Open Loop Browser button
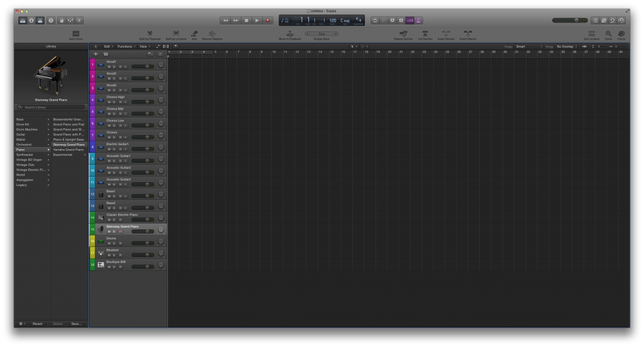The image size is (644, 347). (x=613, y=21)
